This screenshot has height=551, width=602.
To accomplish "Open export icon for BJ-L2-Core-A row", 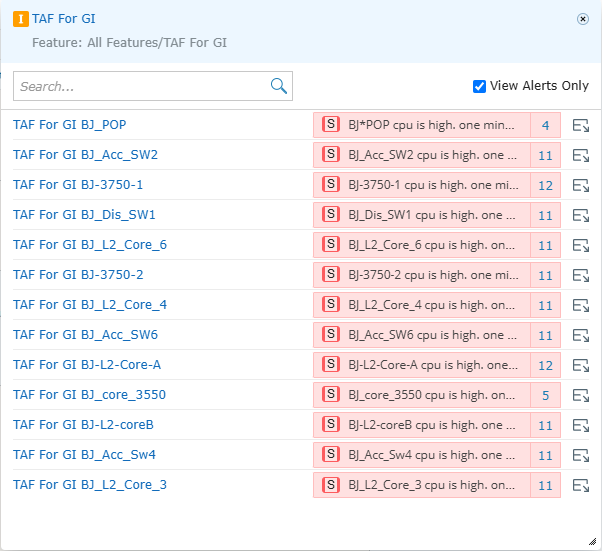I will [580, 365].
